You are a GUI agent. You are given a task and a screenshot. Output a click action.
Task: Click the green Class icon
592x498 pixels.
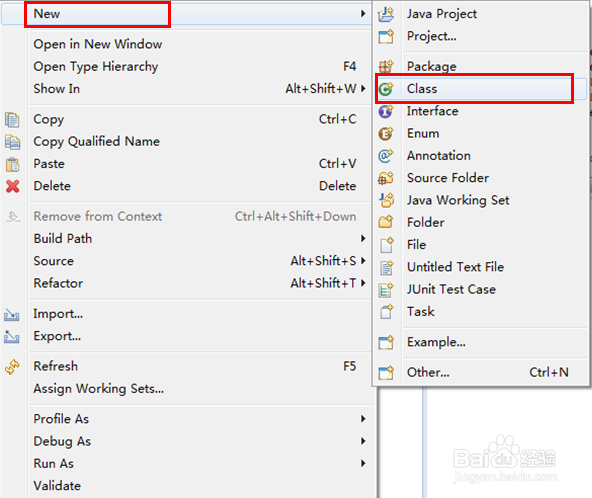point(386,89)
